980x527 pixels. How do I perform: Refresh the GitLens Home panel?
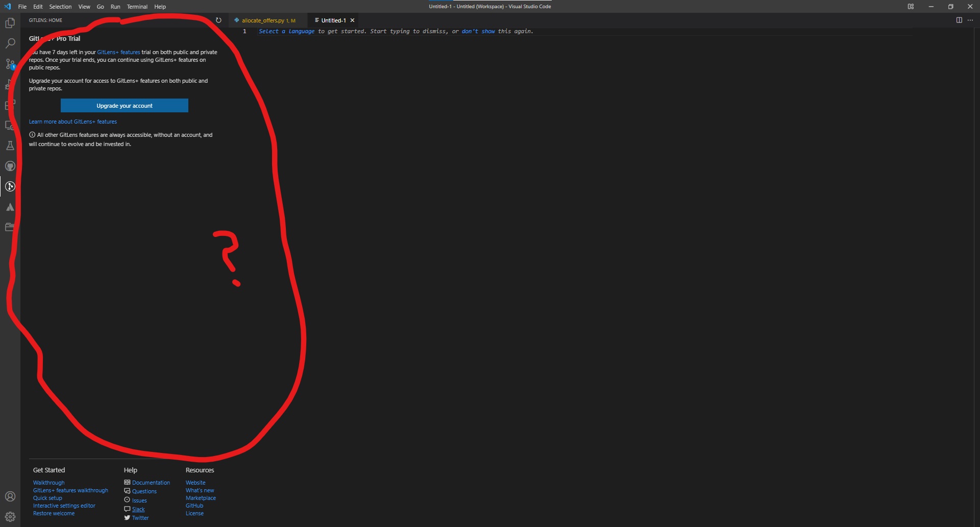(218, 20)
